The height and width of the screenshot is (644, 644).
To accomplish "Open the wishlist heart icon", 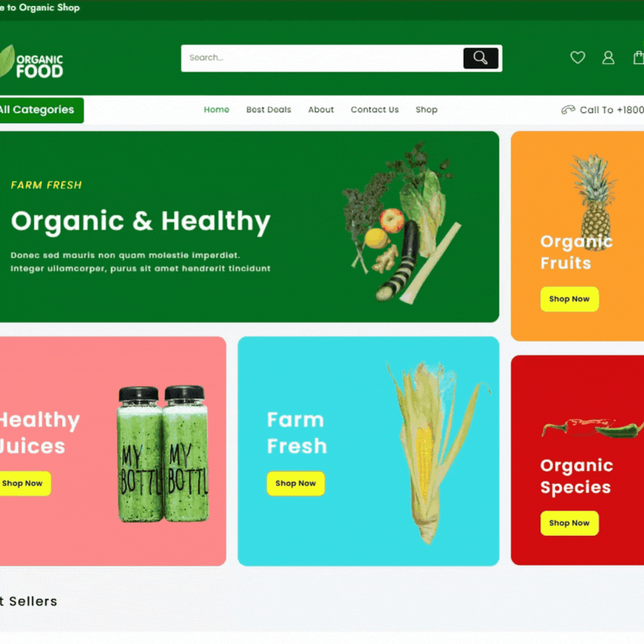I will tap(578, 57).
